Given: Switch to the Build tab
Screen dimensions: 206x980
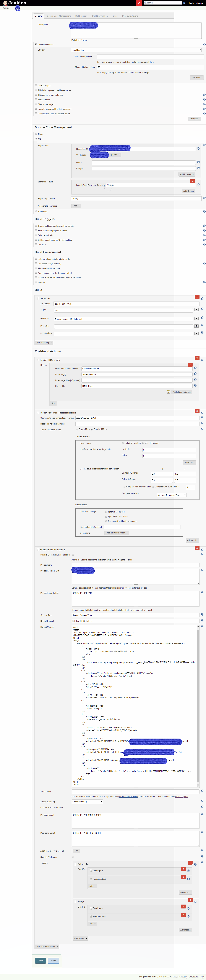Looking at the screenshot, I should point(115,16).
